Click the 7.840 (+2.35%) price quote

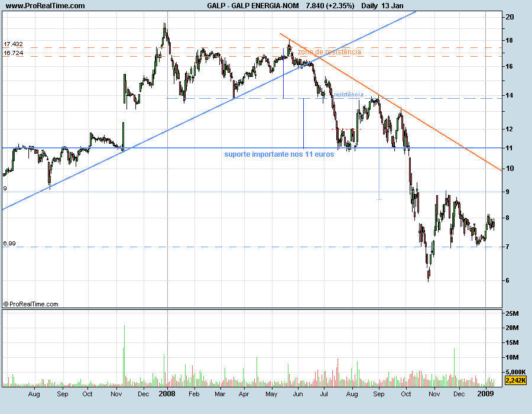click(x=330, y=6)
